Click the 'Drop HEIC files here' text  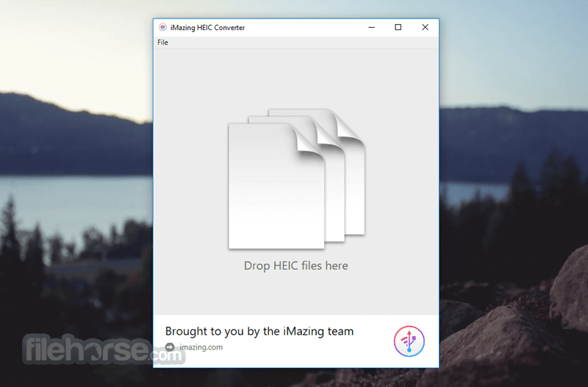[x=296, y=266]
